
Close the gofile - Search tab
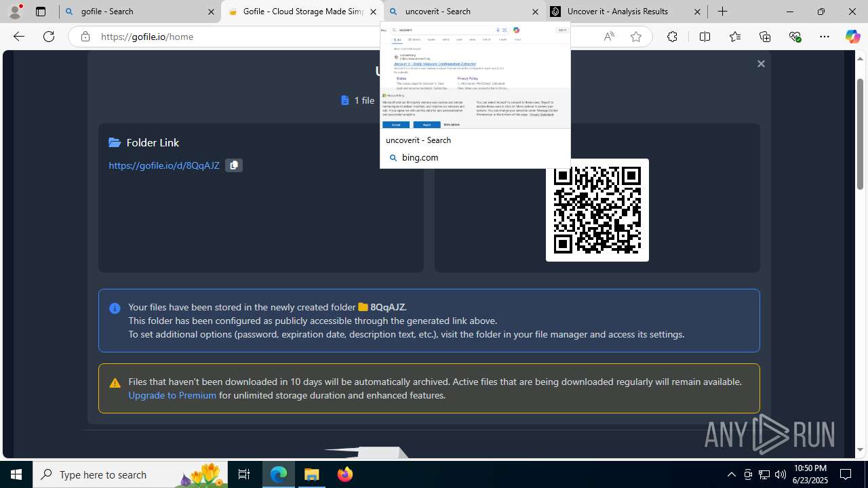point(211,12)
